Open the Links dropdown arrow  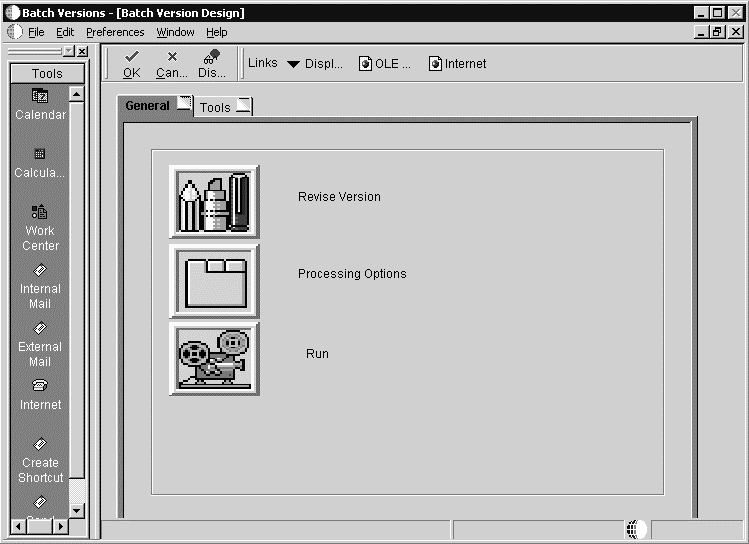293,64
